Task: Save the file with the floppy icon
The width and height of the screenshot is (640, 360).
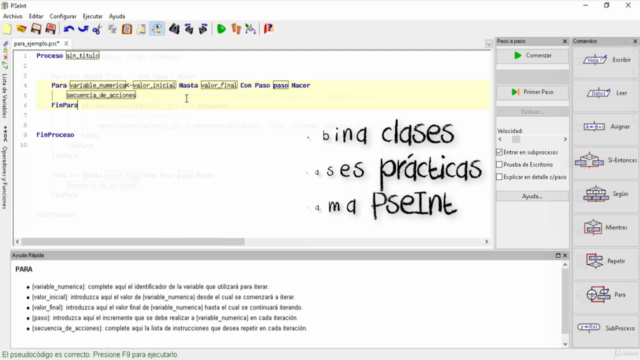Action: click(36, 29)
